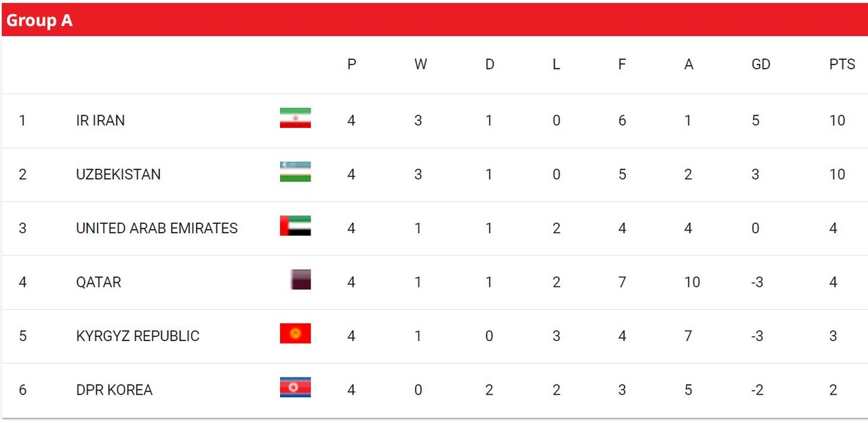The height and width of the screenshot is (421, 868).
Task: Click the IR Iran flag icon
Action: (295, 118)
